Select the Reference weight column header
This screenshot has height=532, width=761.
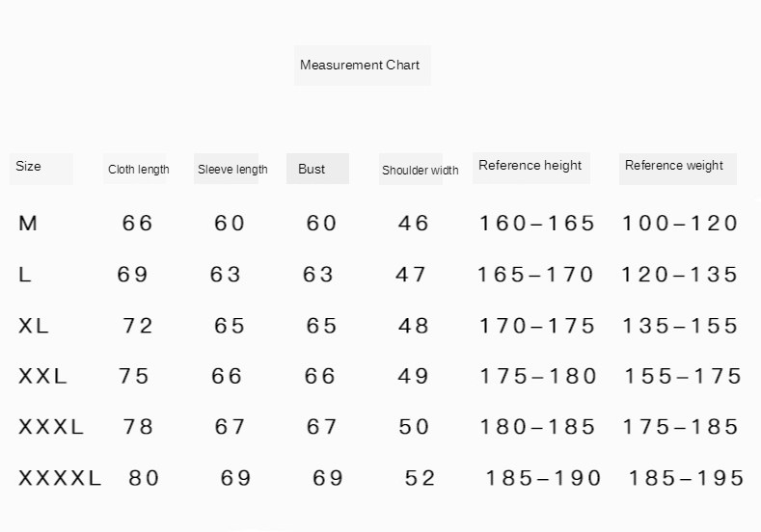pos(673,166)
